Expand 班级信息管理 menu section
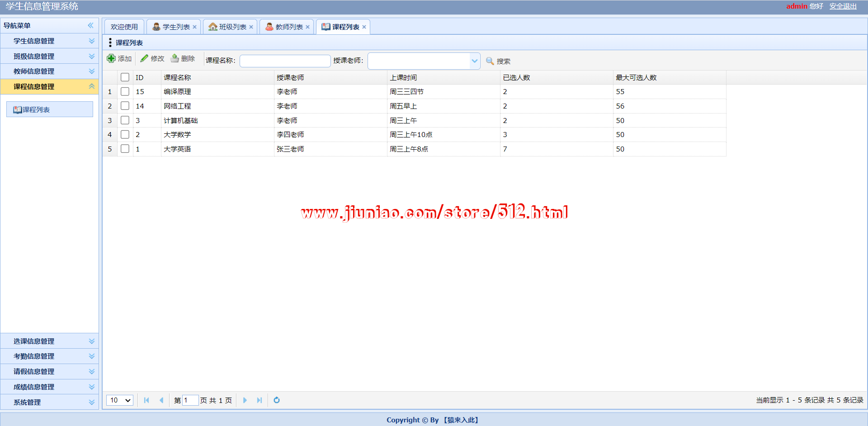This screenshot has height=426, width=868. point(92,56)
